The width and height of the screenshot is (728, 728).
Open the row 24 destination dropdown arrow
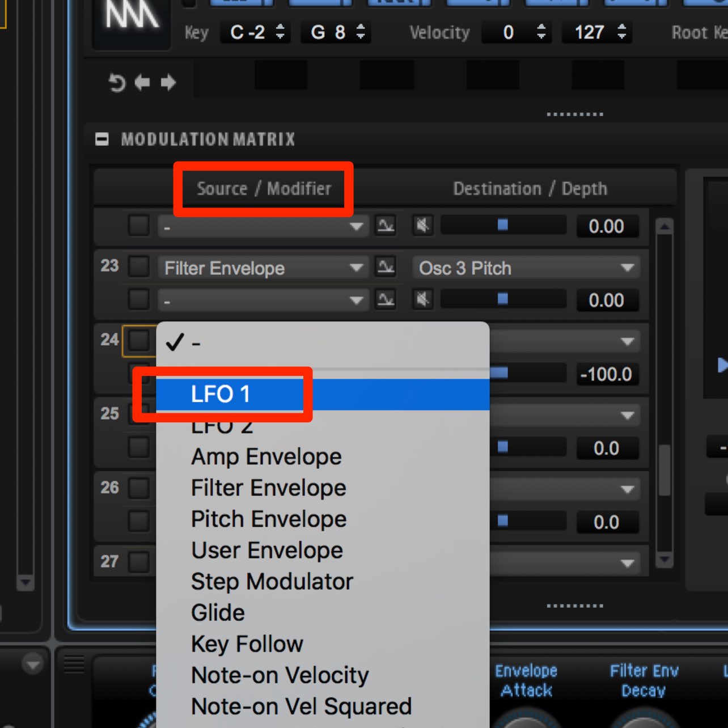click(x=627, y=341)
